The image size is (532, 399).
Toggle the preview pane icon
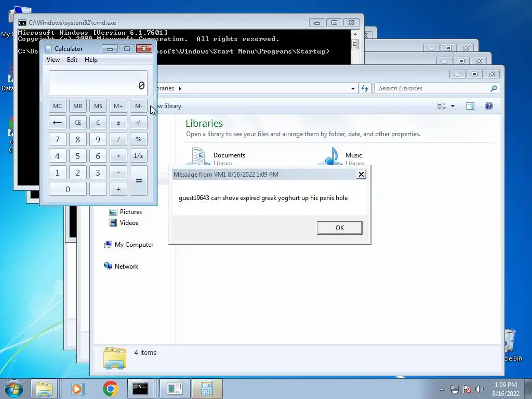(470, 106)
